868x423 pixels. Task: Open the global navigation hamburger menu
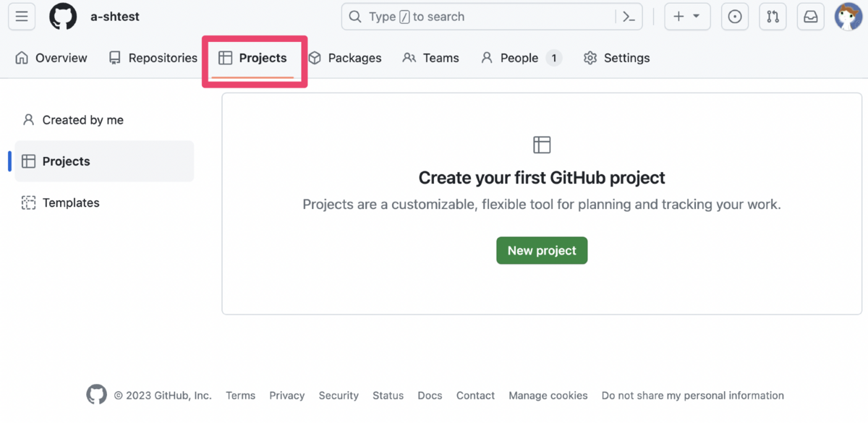(21, 16)
